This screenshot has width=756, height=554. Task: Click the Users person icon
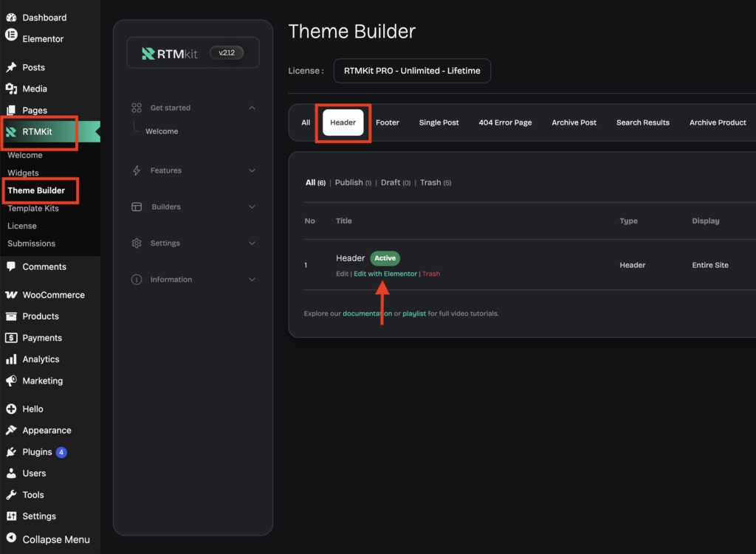(11, 473)
